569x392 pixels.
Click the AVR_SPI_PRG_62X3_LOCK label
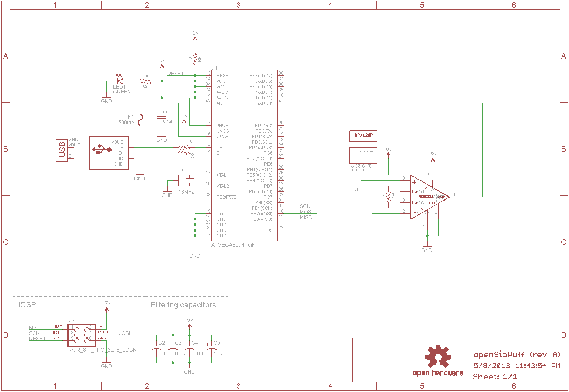point(103,350)
